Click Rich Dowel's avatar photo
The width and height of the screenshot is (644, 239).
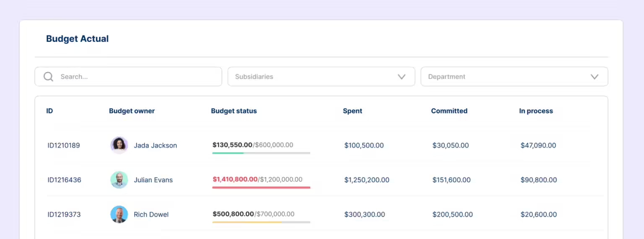[119, 214]
